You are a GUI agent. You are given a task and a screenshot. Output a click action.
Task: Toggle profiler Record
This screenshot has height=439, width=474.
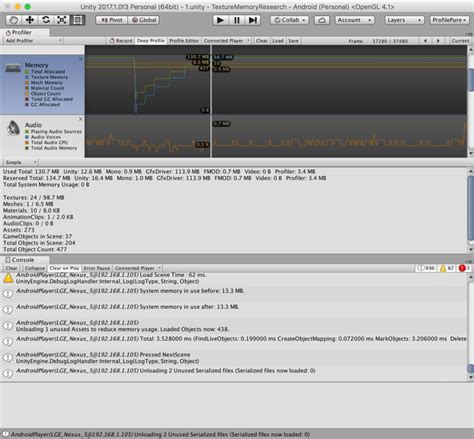click(x=121, y=41)
